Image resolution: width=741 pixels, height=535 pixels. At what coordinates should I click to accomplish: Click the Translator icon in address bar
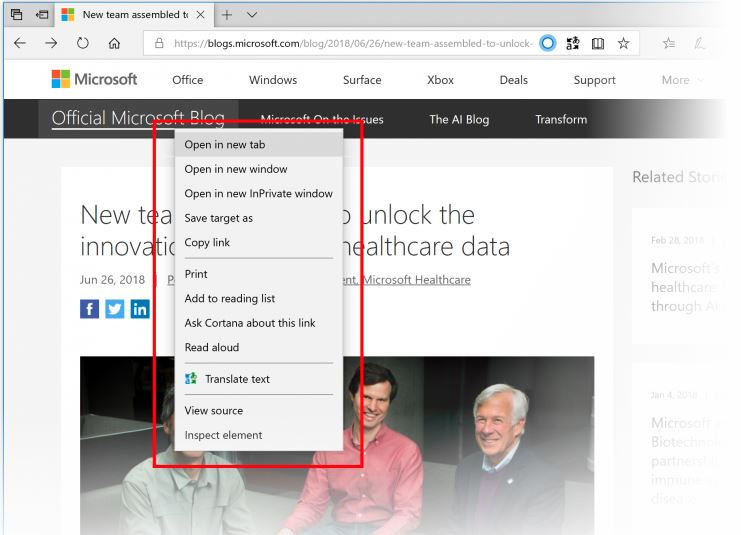point(573,43)
